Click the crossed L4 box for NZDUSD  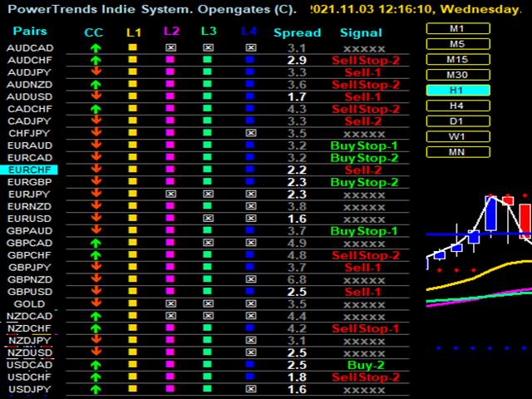click(x=251, y=352)
